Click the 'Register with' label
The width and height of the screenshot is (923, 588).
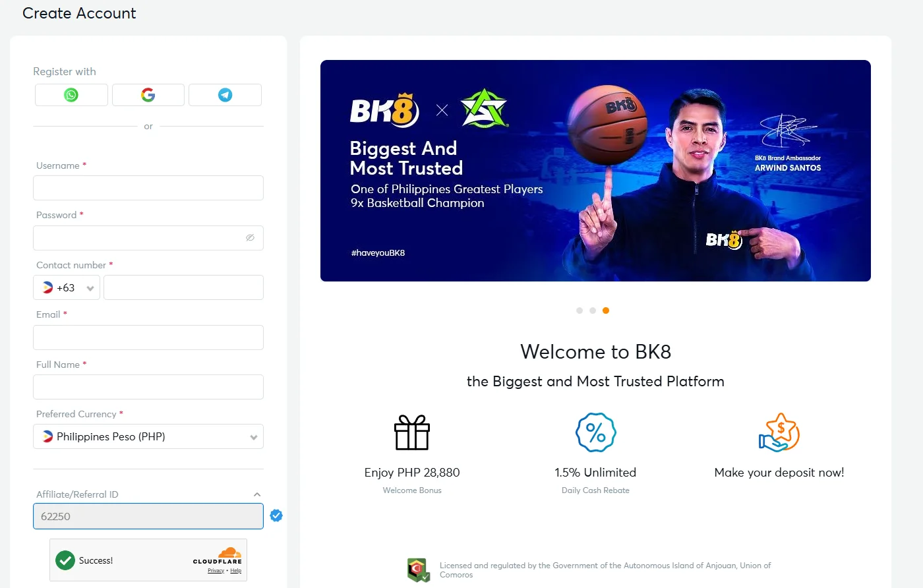click(65, 71)
